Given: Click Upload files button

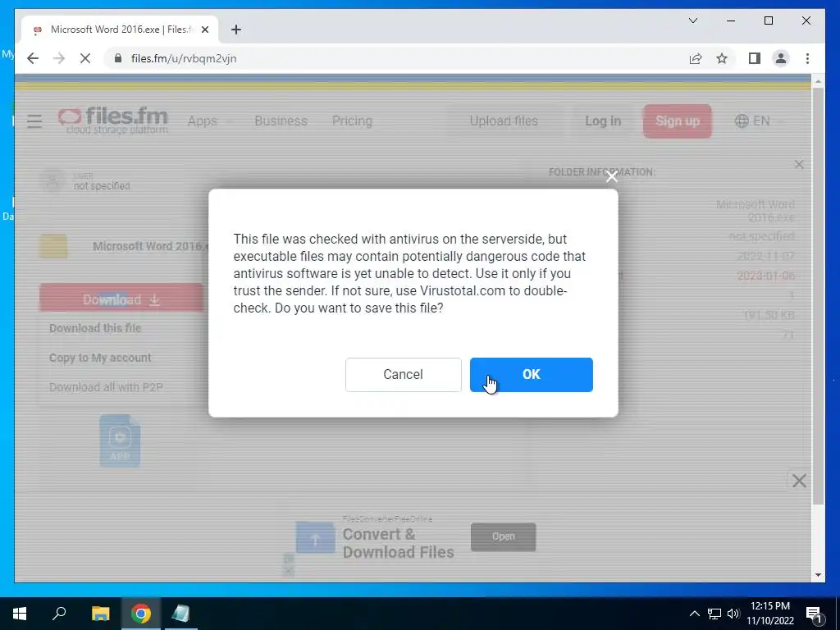Looking at the screenshot, I should 504,121.
